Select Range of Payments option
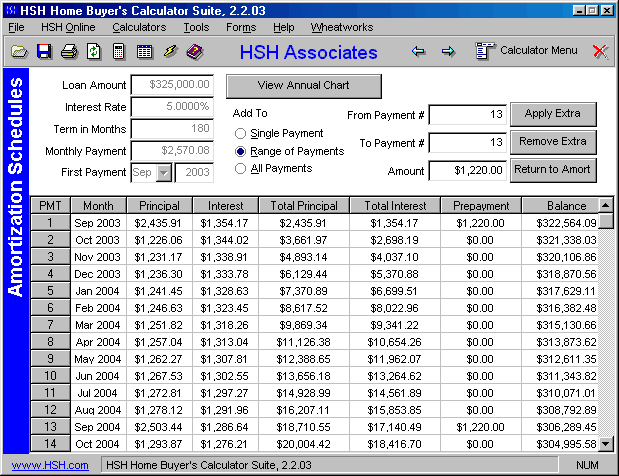The width and height of the screenshot is (619, 476). coord(240,152)
